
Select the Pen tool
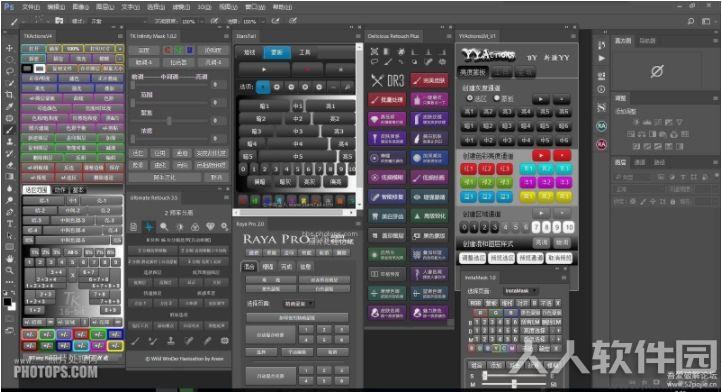[9, 212]
